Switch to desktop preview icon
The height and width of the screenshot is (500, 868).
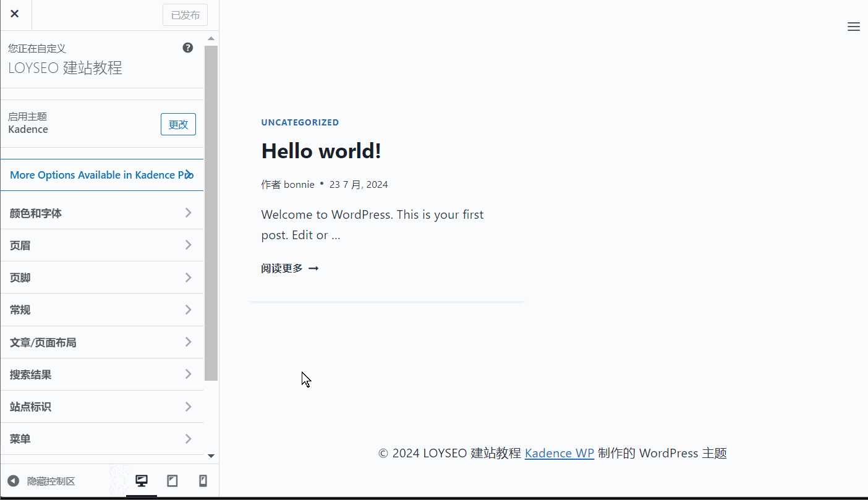[x=142, y=481]
